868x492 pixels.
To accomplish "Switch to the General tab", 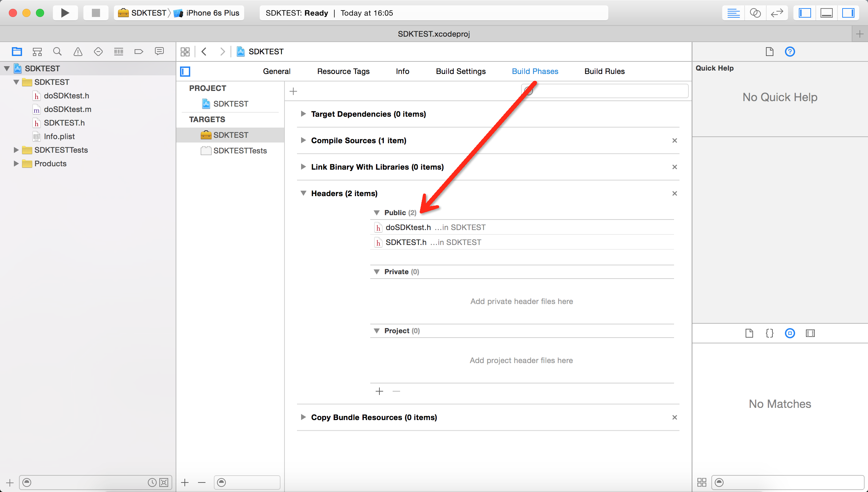I will pos(277,71).
